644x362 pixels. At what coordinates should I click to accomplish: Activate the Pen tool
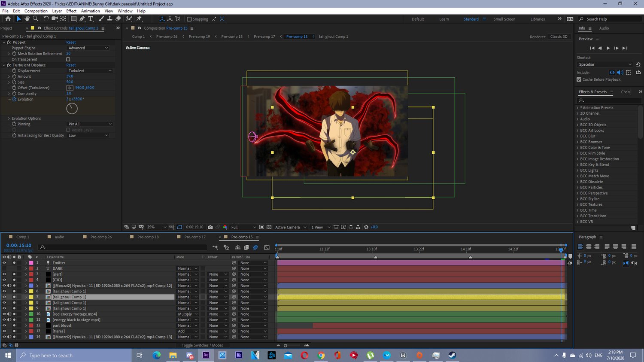click(x=82, y=19)
